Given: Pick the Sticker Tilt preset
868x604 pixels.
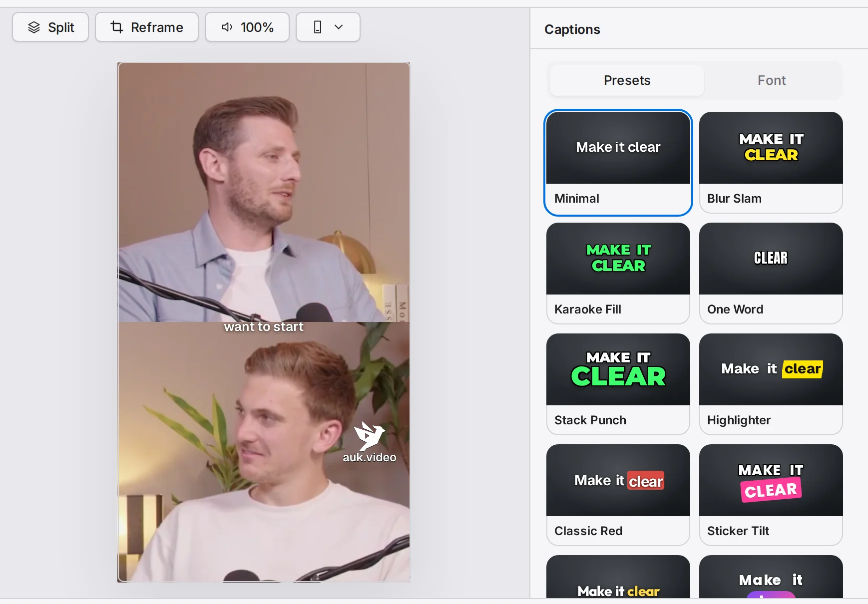Looking at the screenshot, I should tap(771, 495).
